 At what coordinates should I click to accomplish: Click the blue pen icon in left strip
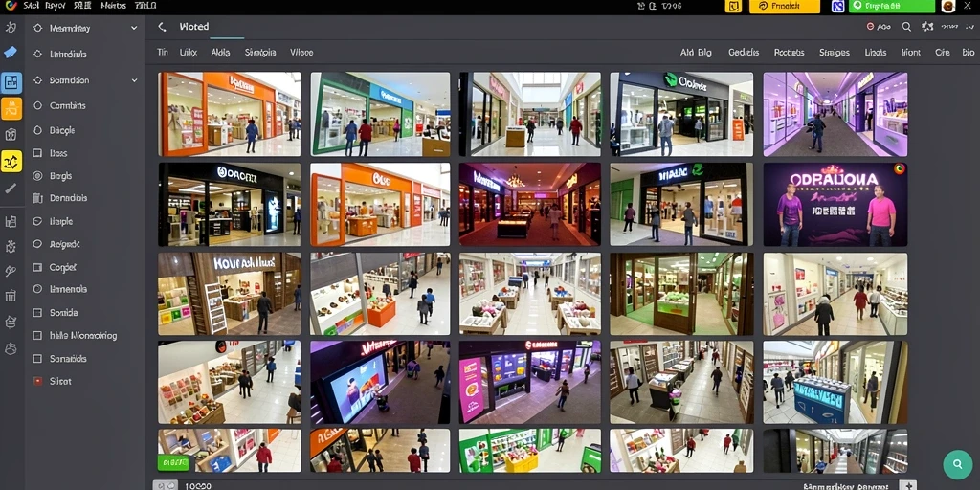(11, 53)
